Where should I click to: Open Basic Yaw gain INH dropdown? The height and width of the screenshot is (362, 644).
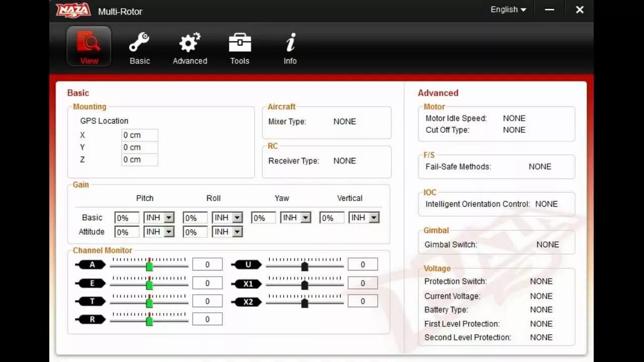point(296,218)
